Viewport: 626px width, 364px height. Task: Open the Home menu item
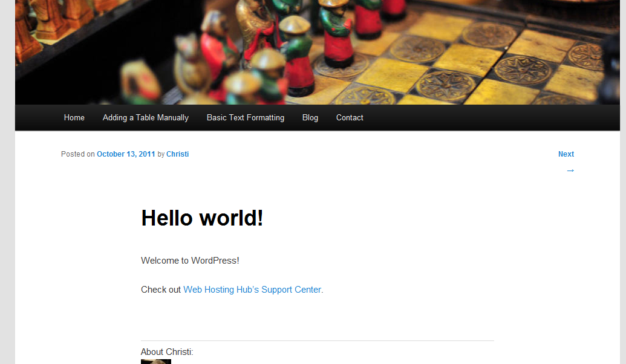[74, 118]
